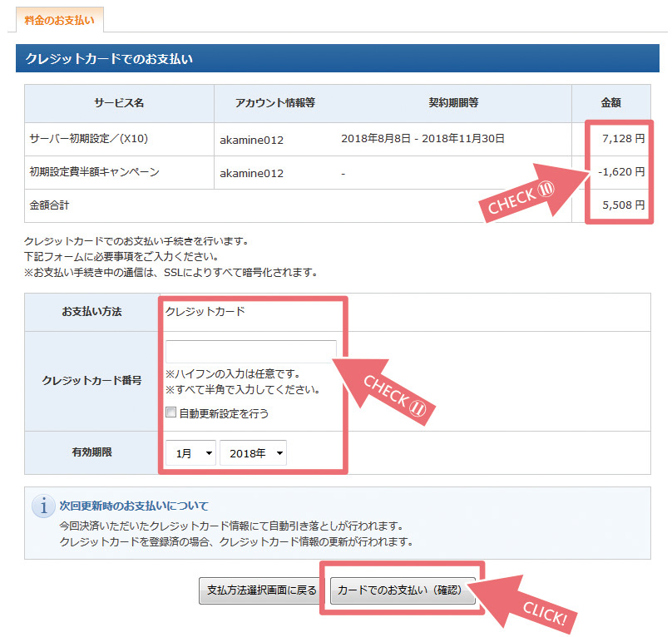The width and height of the screenshot is (672, 637).
Task: Open the expiry month dropdown showing 1月
Action: pyautogui.click(x=190, y=452)
